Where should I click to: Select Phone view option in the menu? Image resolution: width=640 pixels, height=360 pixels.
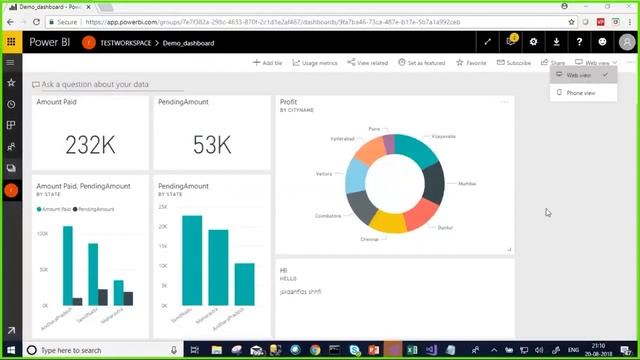[583, 93]
